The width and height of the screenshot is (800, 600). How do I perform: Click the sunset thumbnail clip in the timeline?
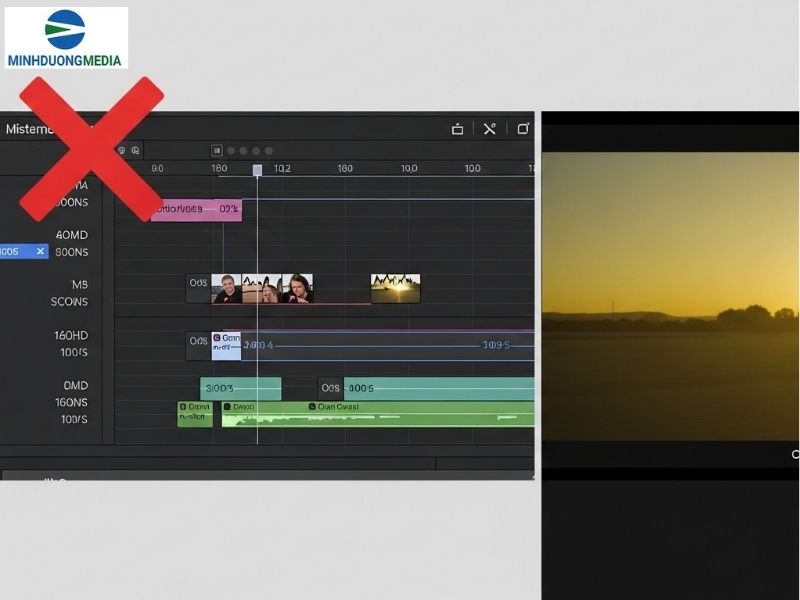[395, 289]
